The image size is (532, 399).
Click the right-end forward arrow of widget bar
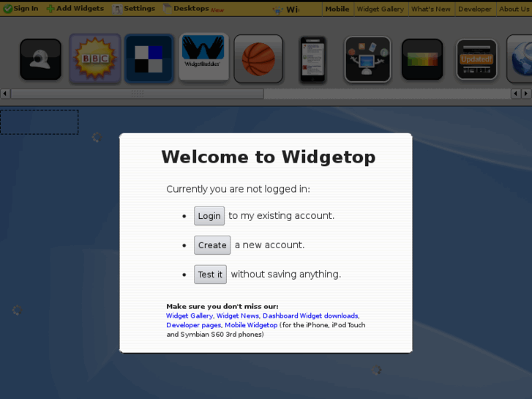pyautogui.click(x=526, y=94)
